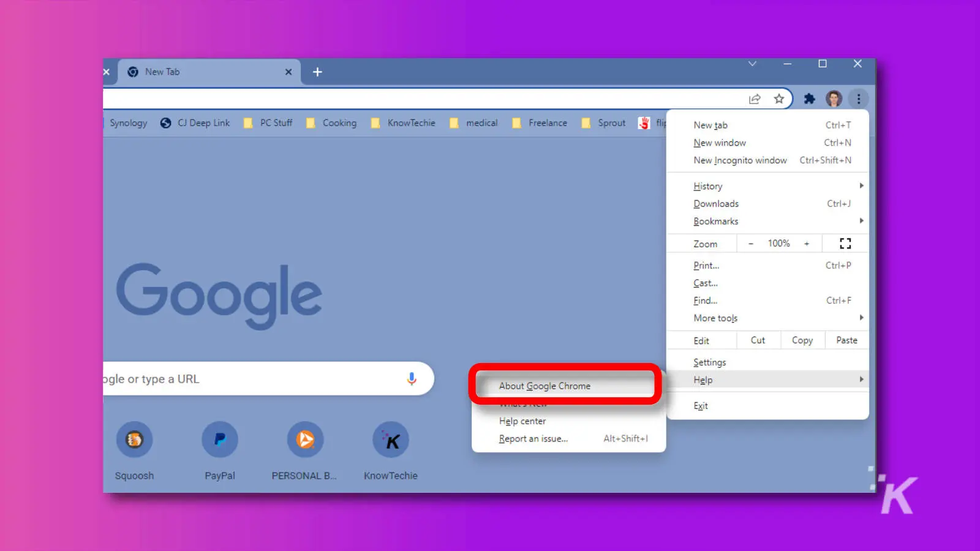Open the PayPal shortcut tile

(220, 451)
